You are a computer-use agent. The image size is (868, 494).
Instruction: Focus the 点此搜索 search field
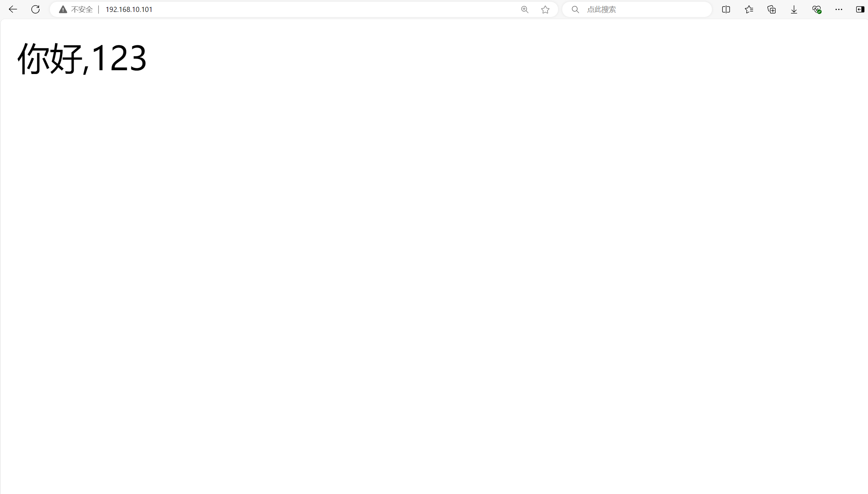641,10
